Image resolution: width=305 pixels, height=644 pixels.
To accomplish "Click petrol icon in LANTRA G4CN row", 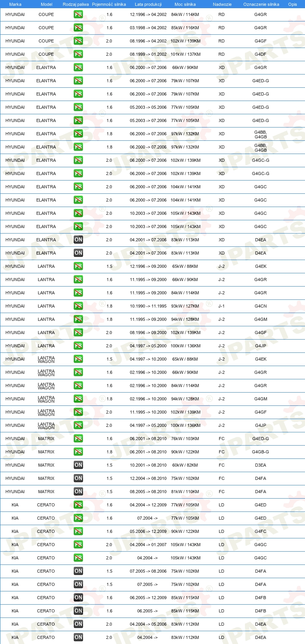I will pos(78,306).
